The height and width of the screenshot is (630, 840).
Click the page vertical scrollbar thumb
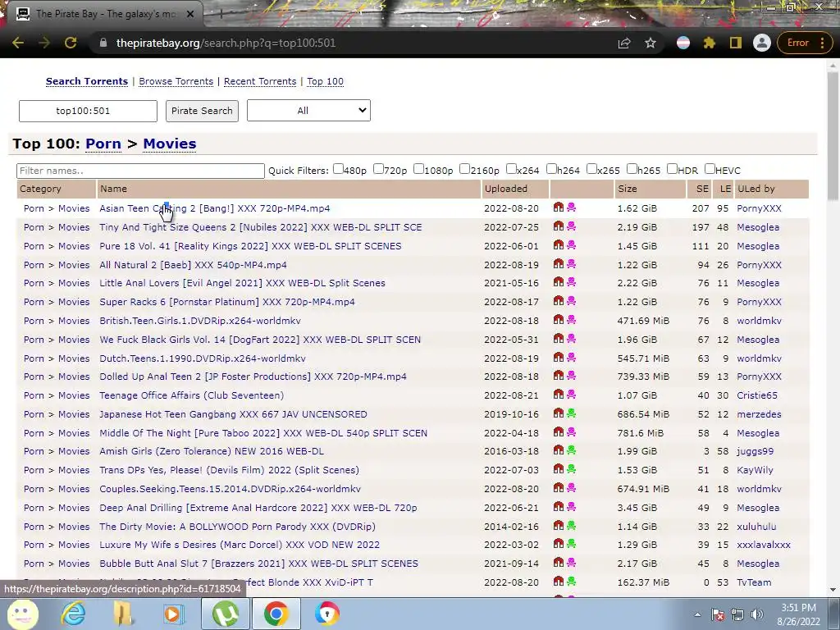pyautogui.click(x=833, y=137)
